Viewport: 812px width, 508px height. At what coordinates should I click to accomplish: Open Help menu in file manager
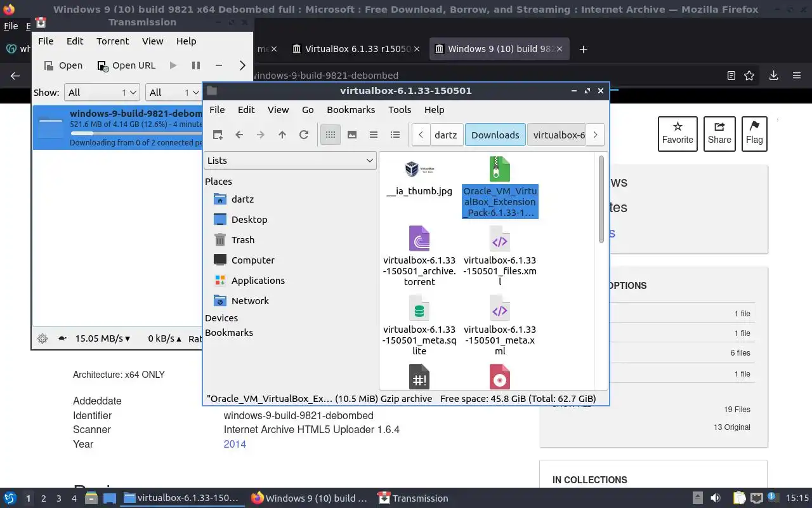(434, 110)
